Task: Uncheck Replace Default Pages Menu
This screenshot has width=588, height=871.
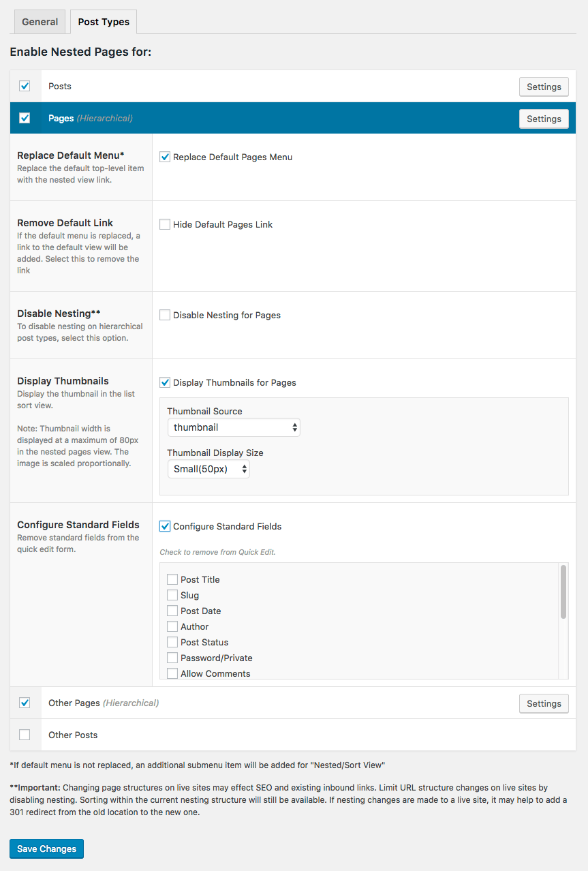Action: click(165, 157)
